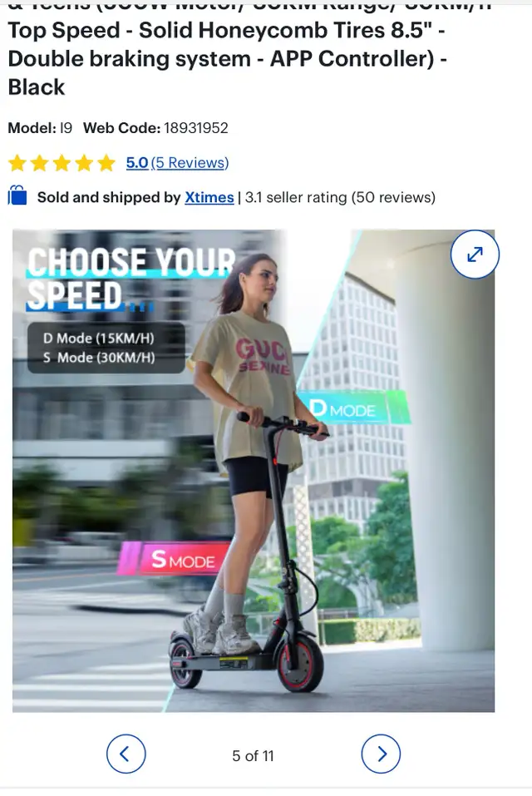
Task: Click the Model I9 label
Action: tap(40, 128)
